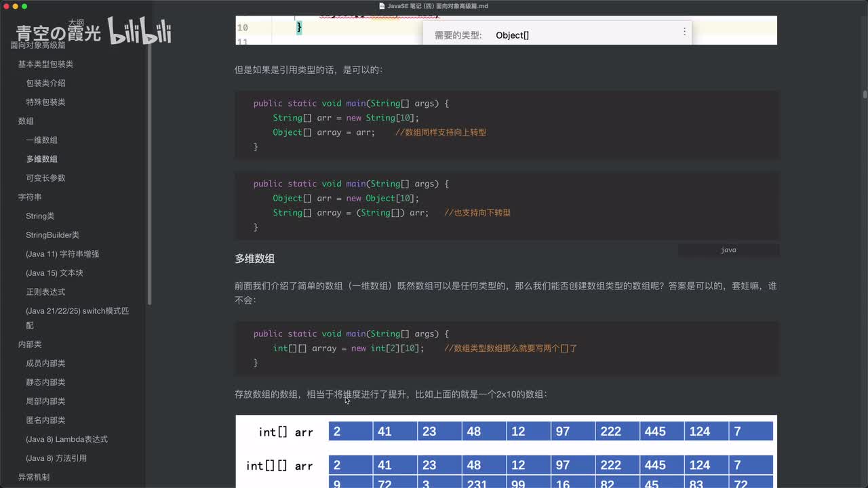Click the green fullscreen window button
Viewport: 868px width, 488px height.
coord(24,6)
